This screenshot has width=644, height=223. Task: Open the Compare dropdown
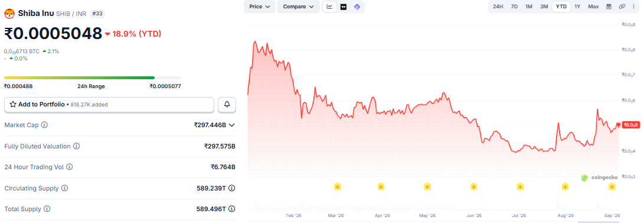298,7
